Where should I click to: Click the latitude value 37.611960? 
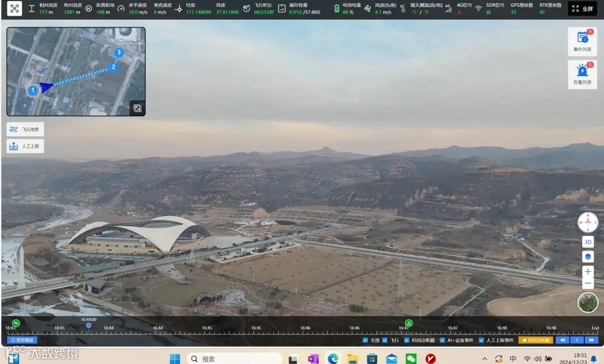(x=227, y=12)
